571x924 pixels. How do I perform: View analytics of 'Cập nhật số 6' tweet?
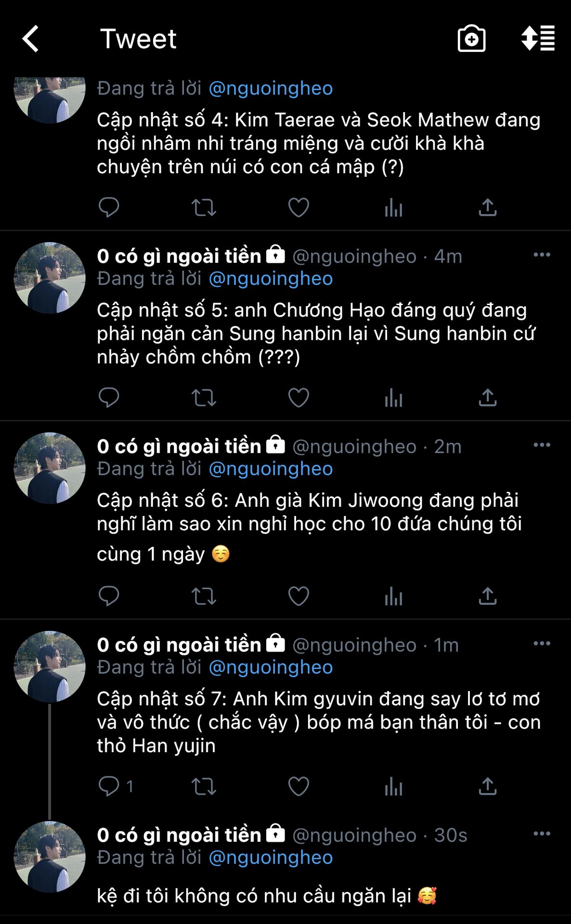coord(393,596)
